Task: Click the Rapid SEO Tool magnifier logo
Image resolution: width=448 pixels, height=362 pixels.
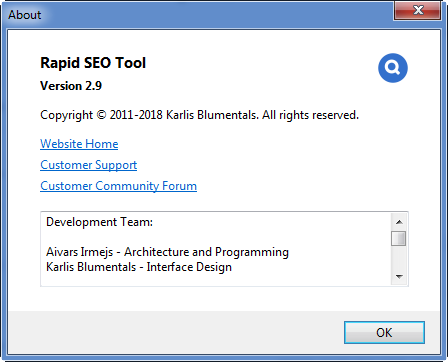Action: click(393, 68)
